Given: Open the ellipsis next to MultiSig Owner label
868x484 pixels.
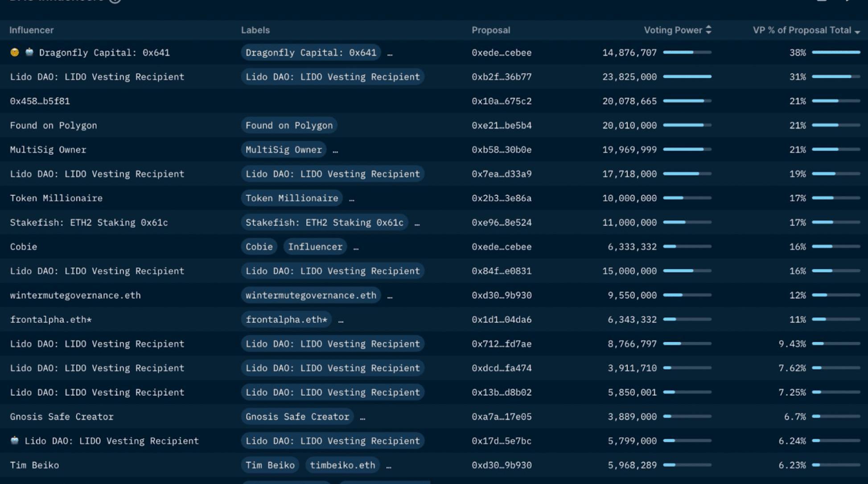Looking at the screenshot, I should [x=335, y=151].
